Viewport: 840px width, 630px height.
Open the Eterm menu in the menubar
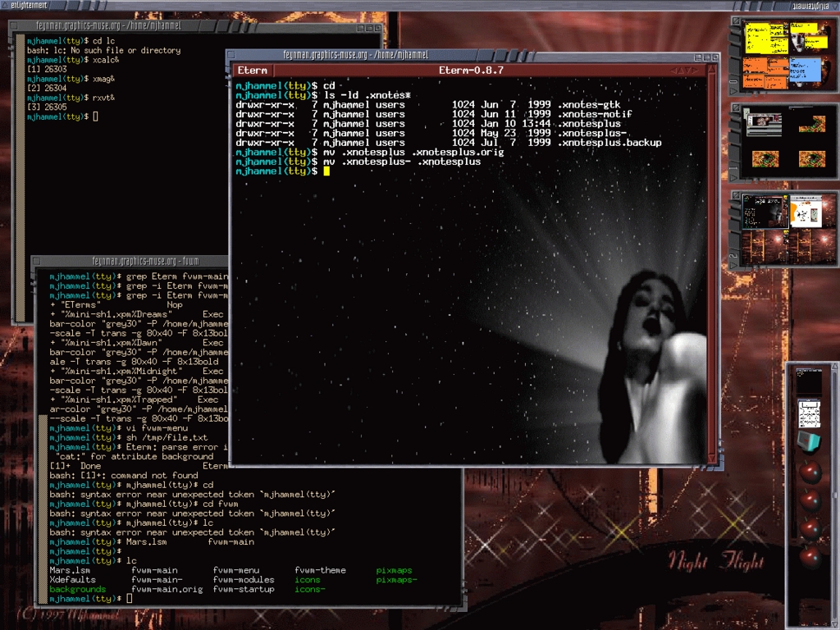click(x=251, y=71)
